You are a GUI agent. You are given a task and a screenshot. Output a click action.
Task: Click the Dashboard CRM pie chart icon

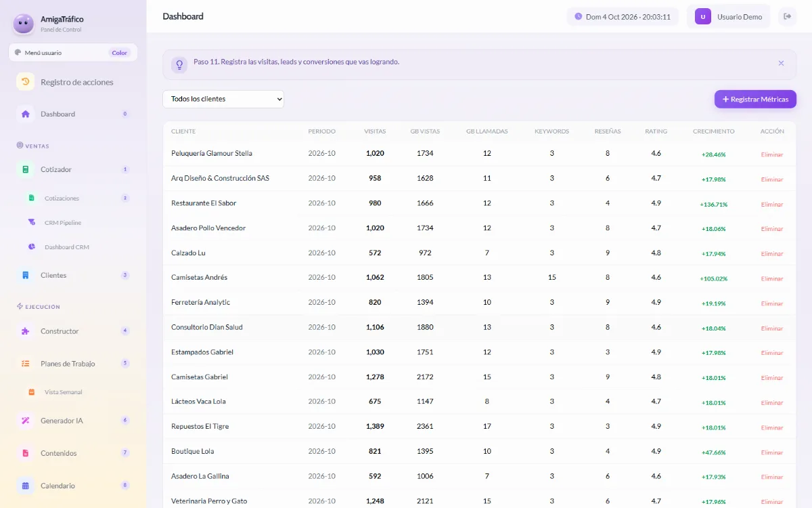tap(31, 247)
